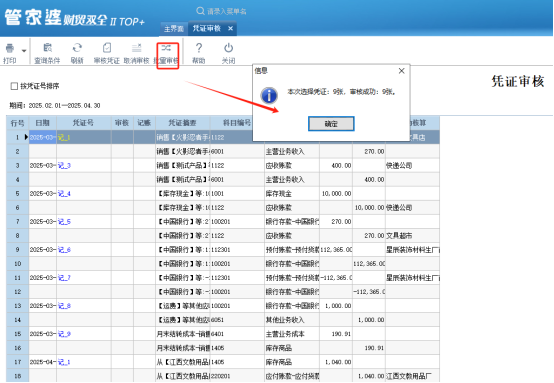Screen dimensions: 554x383
Task: Click the Batch Audit (批量审核) icon
Action: [x=166, y=48]
